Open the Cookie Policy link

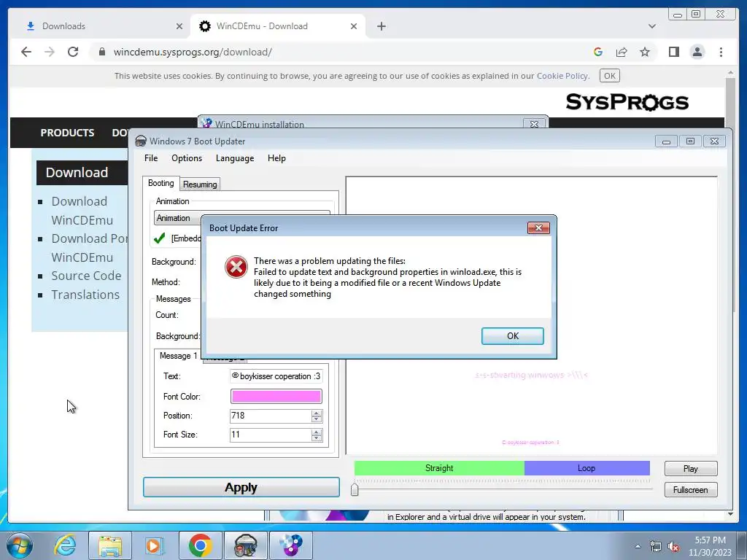click(562, 76)
